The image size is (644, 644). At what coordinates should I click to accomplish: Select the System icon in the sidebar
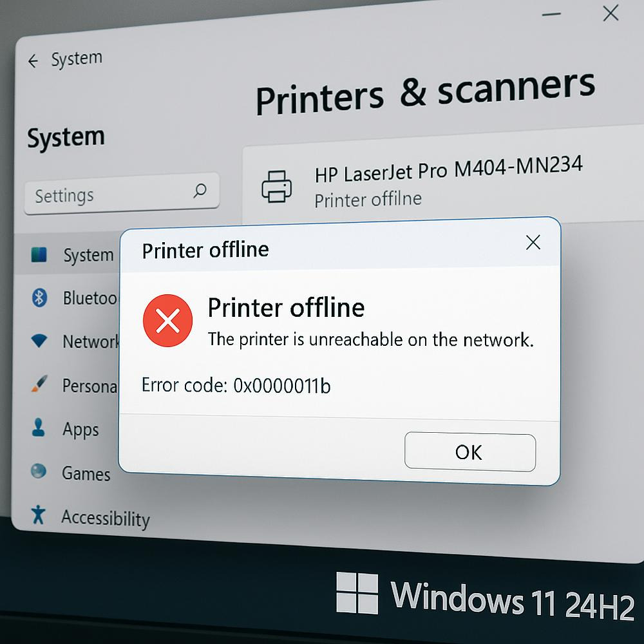39,254
